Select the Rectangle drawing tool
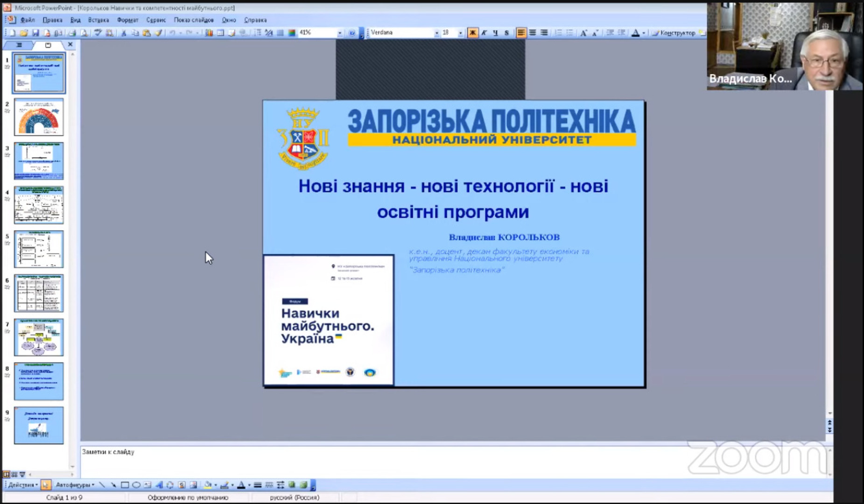864x504 pixels. click(x=125, y=485)
